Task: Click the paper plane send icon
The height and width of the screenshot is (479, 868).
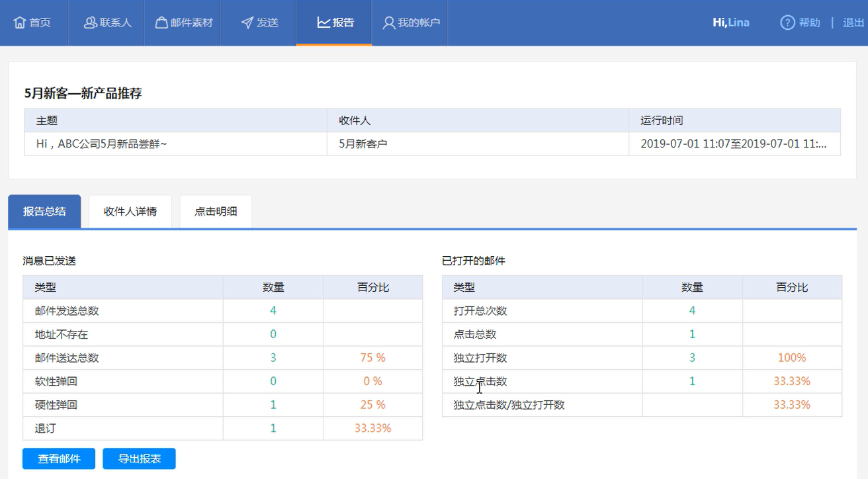Action: (247, 22)
